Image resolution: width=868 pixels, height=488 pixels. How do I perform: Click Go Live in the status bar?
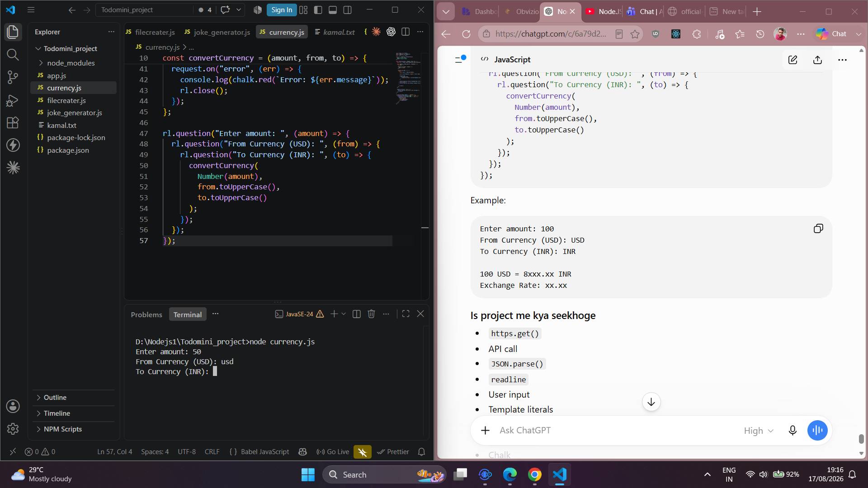333,452
